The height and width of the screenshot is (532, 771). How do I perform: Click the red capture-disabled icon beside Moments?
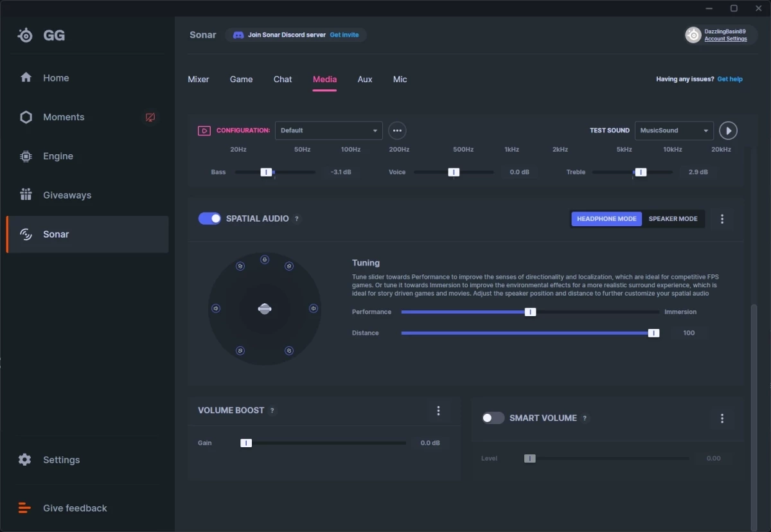150,118
